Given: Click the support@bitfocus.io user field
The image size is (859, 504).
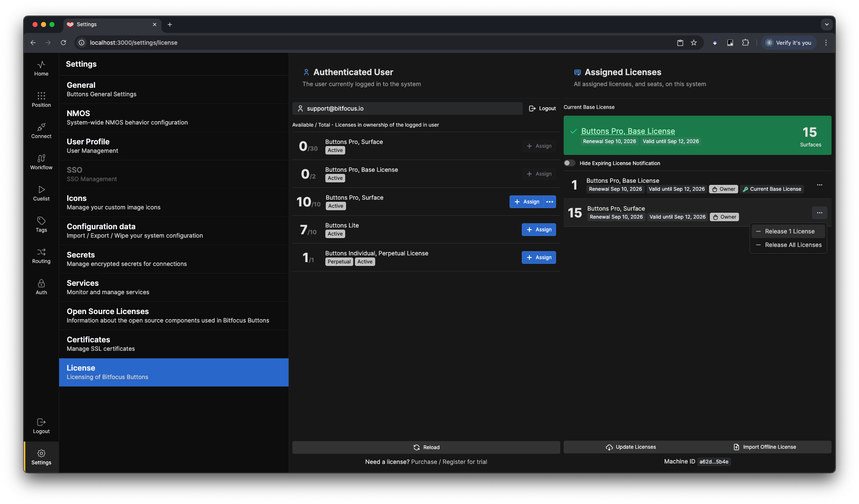Looking at the screenshot, I should (407, 108).
